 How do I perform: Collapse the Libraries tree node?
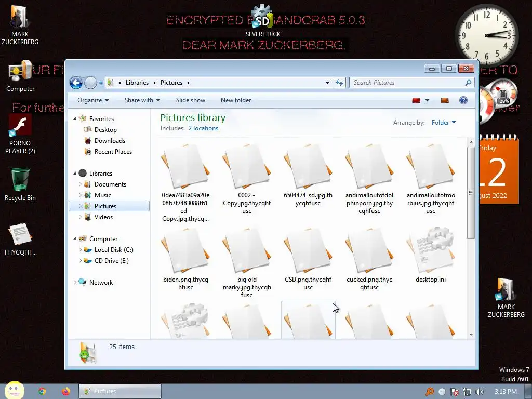click(75, 174)
